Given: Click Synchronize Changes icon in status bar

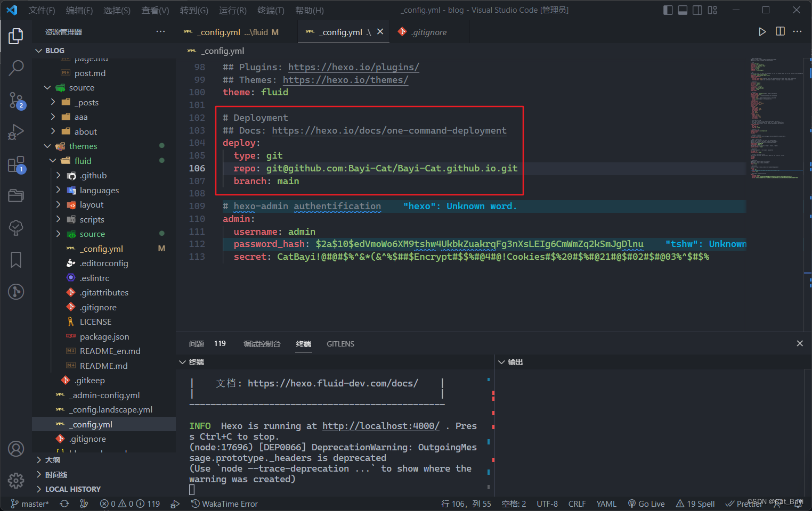Looking at the screenshot, I should 64,504.
